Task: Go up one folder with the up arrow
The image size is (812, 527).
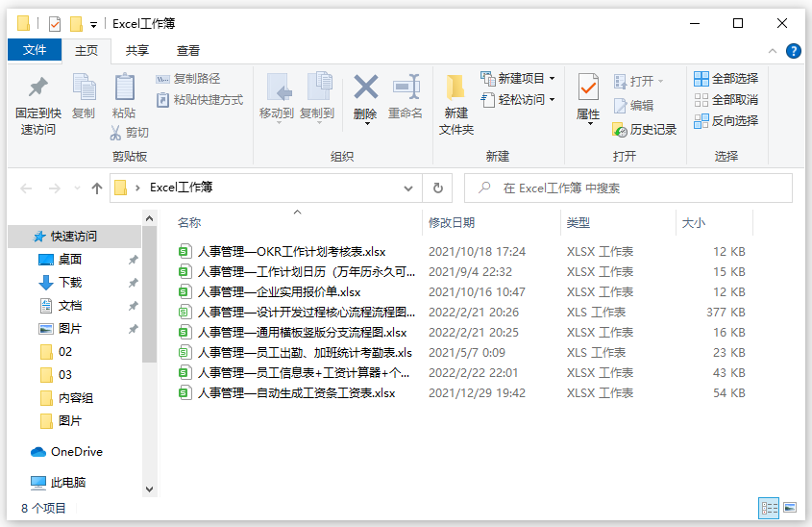Action: pos(97,188)
